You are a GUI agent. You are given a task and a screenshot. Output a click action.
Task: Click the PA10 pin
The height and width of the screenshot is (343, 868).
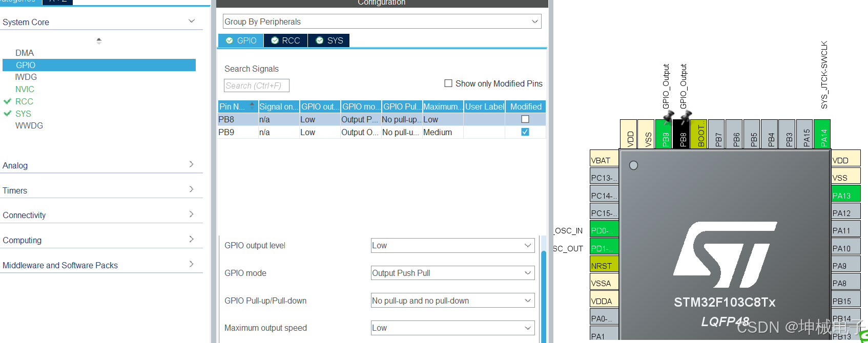click(x=846, y=246)
